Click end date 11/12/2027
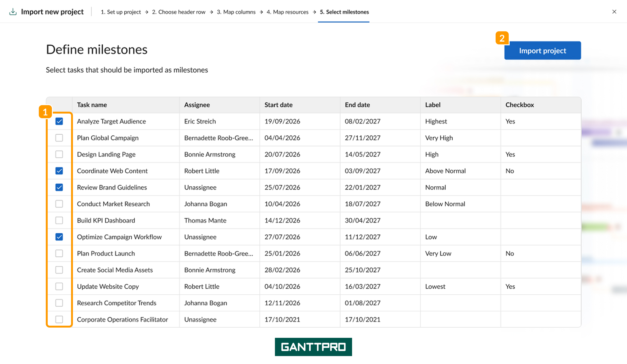The image size is (627, 364). point(363,237)
